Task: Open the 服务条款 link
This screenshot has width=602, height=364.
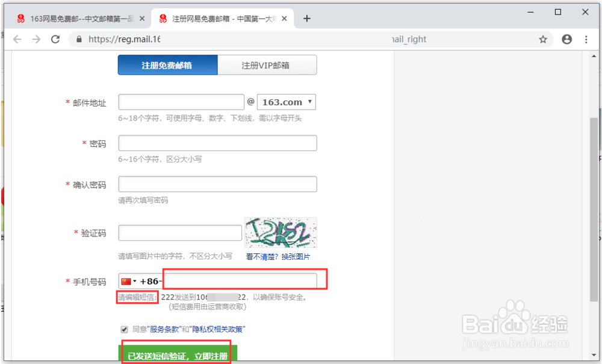Action: pyautogui.click(x=164, y=329)
